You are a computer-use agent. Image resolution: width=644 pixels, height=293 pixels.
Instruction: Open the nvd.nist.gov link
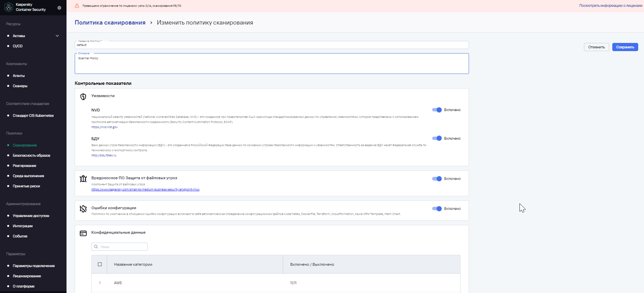(104, 127)
